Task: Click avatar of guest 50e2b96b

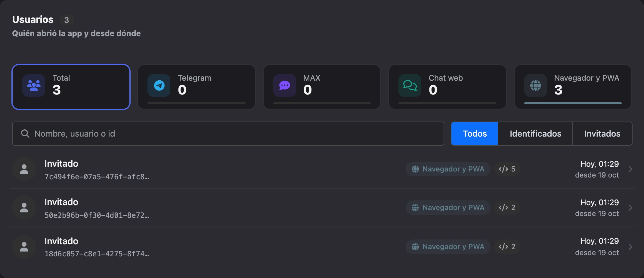Action: tap(24, 208)
